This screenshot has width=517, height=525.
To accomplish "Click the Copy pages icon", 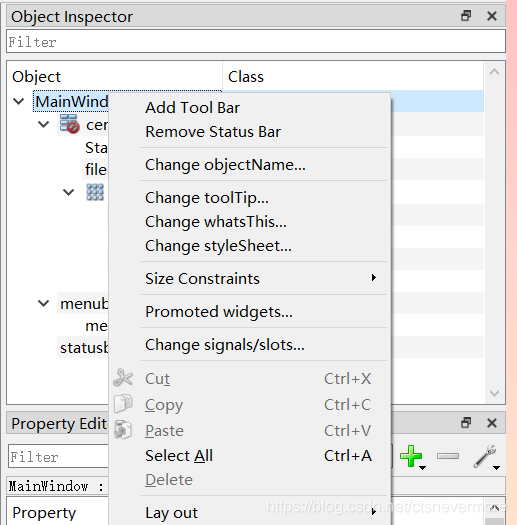I will tap(123, 403).
